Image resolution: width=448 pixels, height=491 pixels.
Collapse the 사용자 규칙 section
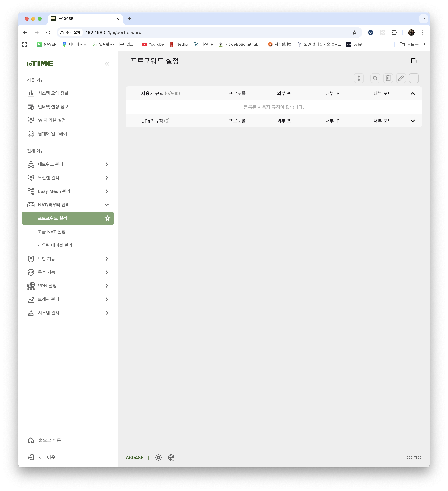point(413,94)
